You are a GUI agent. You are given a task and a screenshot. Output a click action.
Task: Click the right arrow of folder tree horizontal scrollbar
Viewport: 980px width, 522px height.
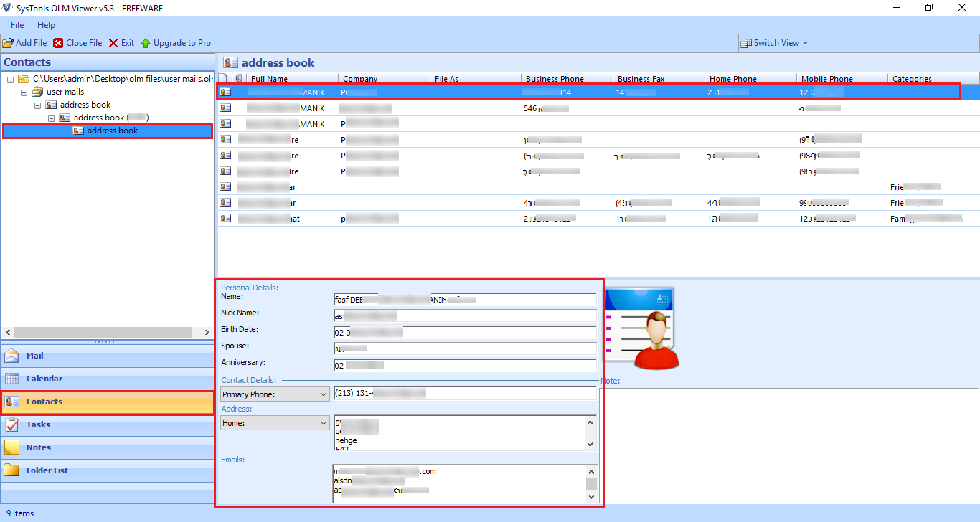pyautogui.click(x=208, y=333)
